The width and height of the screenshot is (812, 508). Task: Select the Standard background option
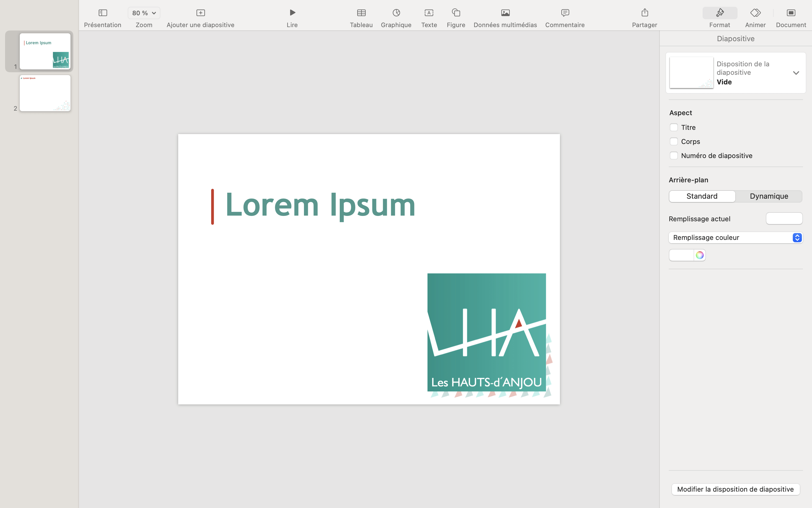pyautogui.click(x=701, y=196)
